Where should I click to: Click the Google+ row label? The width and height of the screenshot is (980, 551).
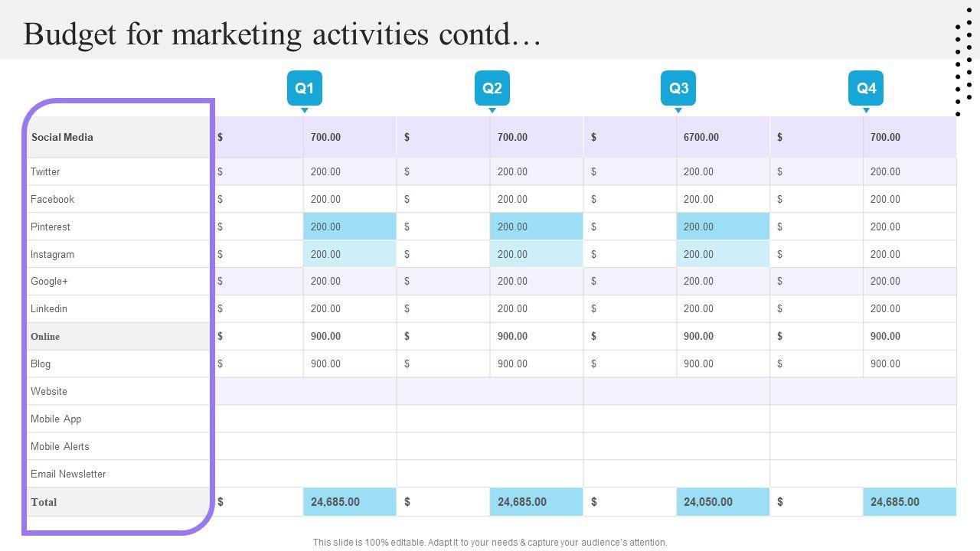49,281
